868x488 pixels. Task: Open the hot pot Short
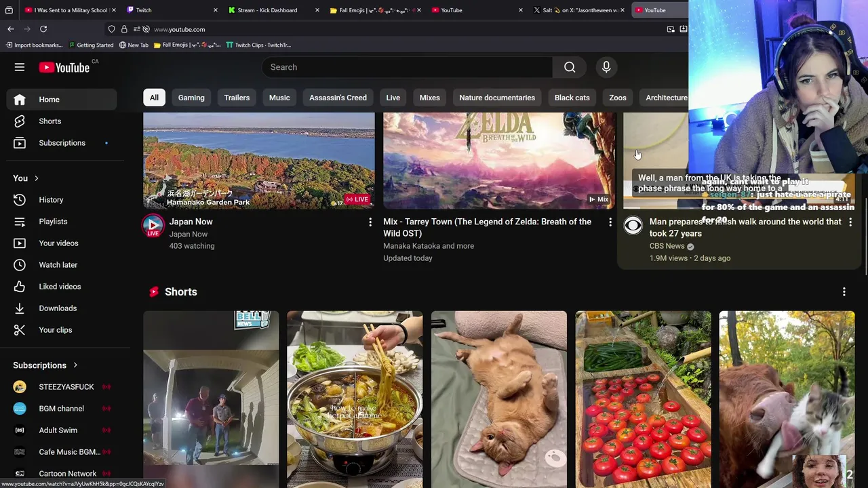click(x=355, y=399)
